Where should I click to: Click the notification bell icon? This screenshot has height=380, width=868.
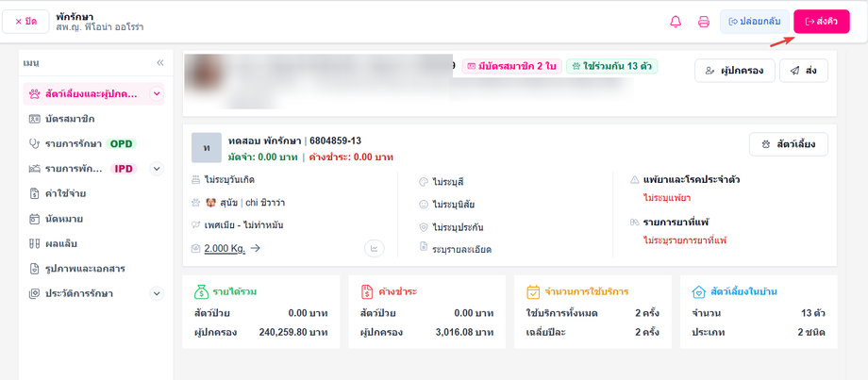[x=676, y=22]
